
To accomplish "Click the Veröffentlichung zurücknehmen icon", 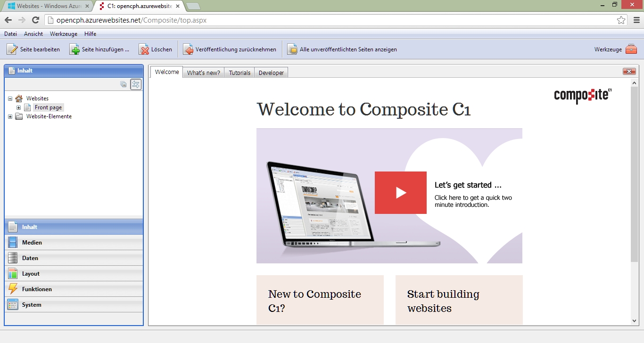I will [188, 49].
